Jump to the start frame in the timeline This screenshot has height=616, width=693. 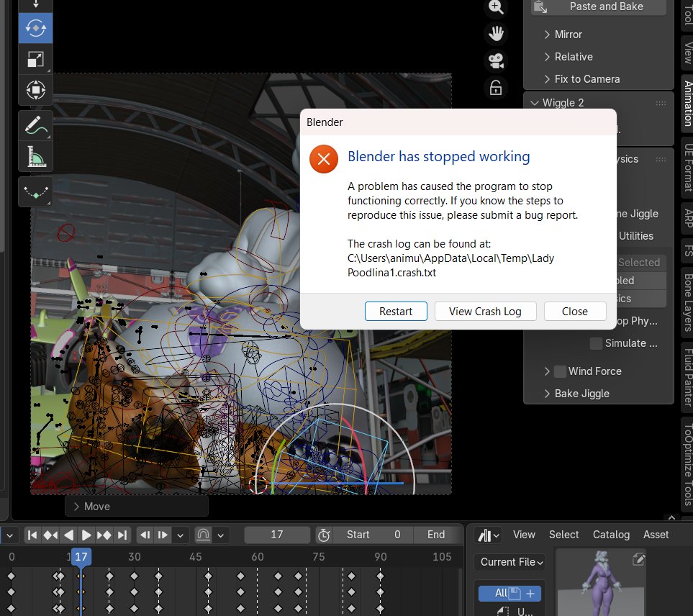pos(32,535)
